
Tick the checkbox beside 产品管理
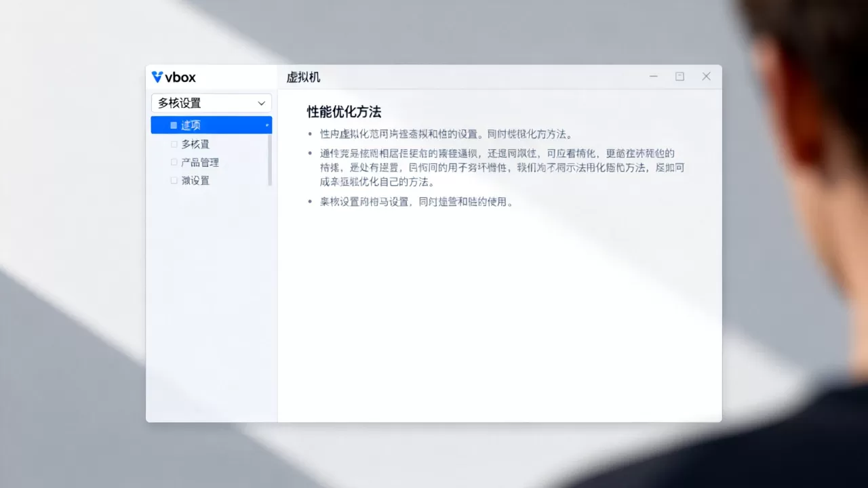pyautogui.click(x=174, y=163)
